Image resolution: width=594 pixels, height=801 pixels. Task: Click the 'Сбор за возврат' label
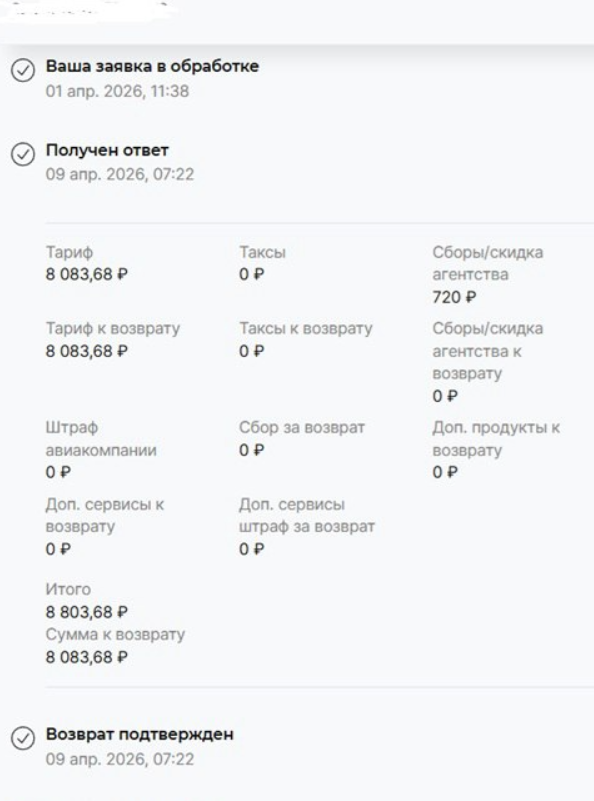[302, 428]
